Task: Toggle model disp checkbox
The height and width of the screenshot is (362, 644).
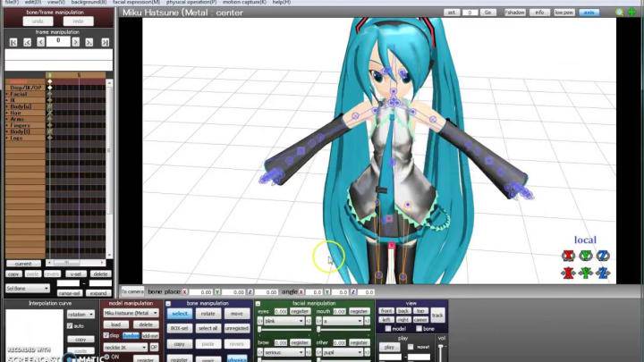Action: (106, 335)
